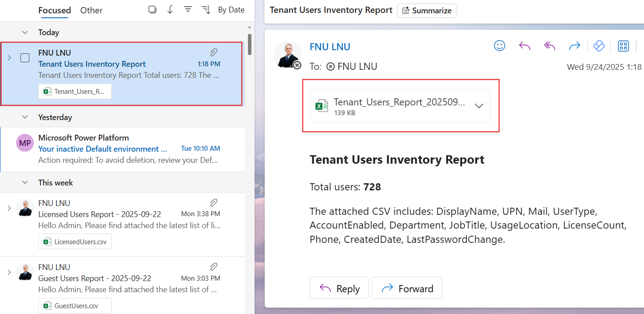The height and width of the screenshot is (314, 644).
Task: Click the Forward arrow icon in header
Action: [x=575, y=46]
